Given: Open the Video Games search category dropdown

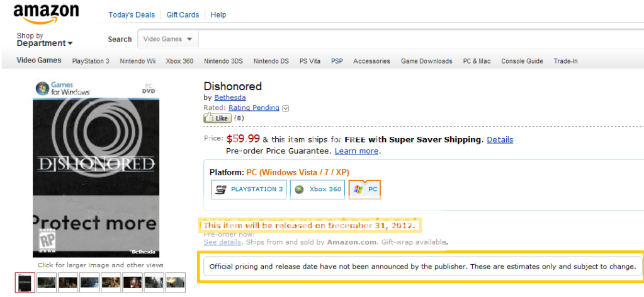Looking at the screenshot, I should tap(168, 39).
